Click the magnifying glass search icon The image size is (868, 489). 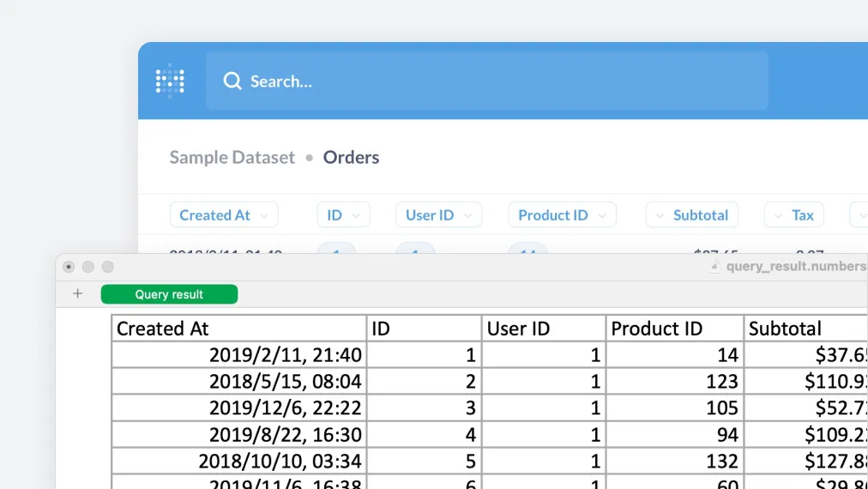pyautogui.click(x=232, y=81)
